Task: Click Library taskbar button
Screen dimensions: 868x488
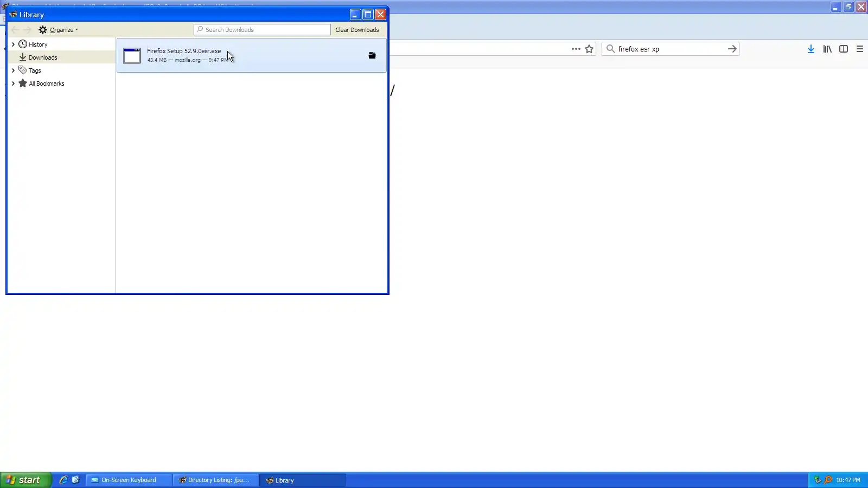Action: coord(303,480)
